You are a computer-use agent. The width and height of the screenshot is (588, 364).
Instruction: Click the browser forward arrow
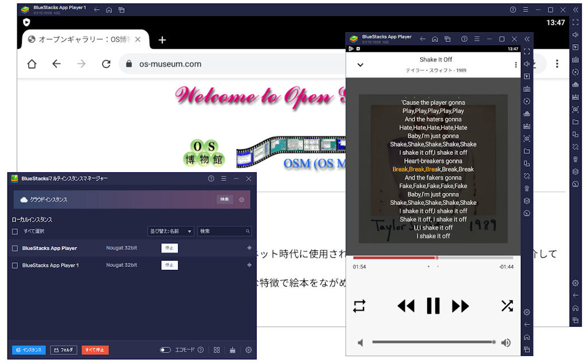(x=82, y=64)
